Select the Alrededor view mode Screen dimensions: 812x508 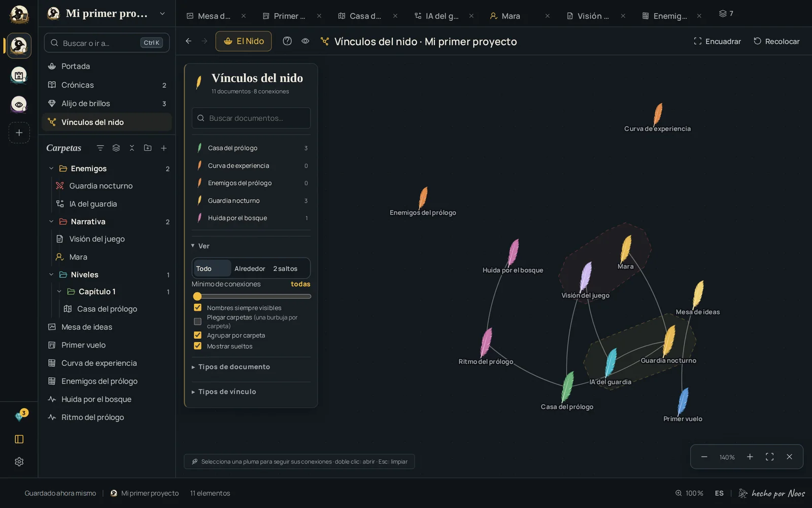tap(250, 268)
